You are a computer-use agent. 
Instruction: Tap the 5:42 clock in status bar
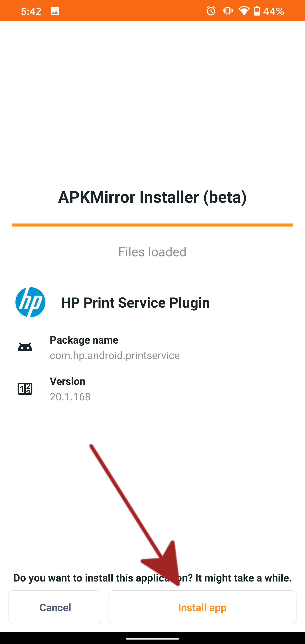[x=31, y=11]
